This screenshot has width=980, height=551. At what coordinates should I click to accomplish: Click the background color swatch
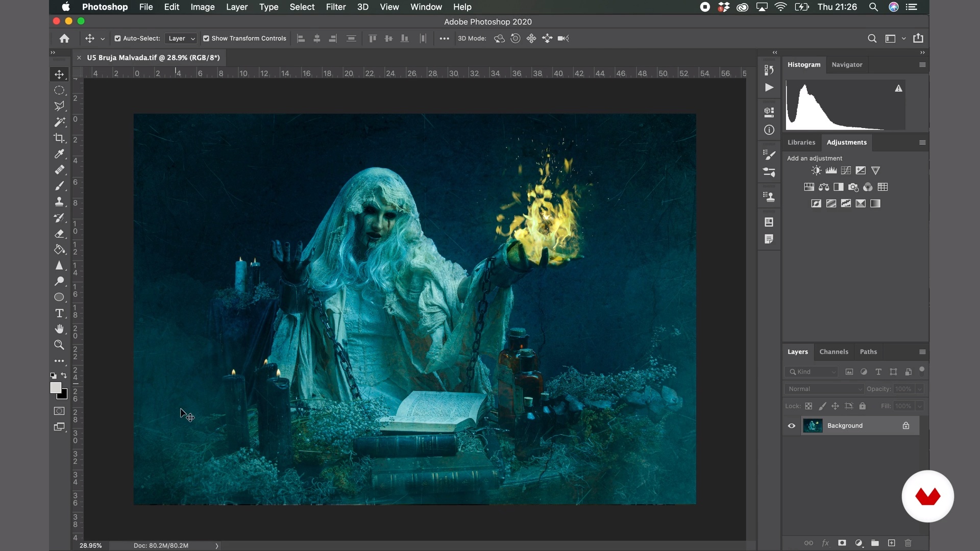tap(64, 396)
